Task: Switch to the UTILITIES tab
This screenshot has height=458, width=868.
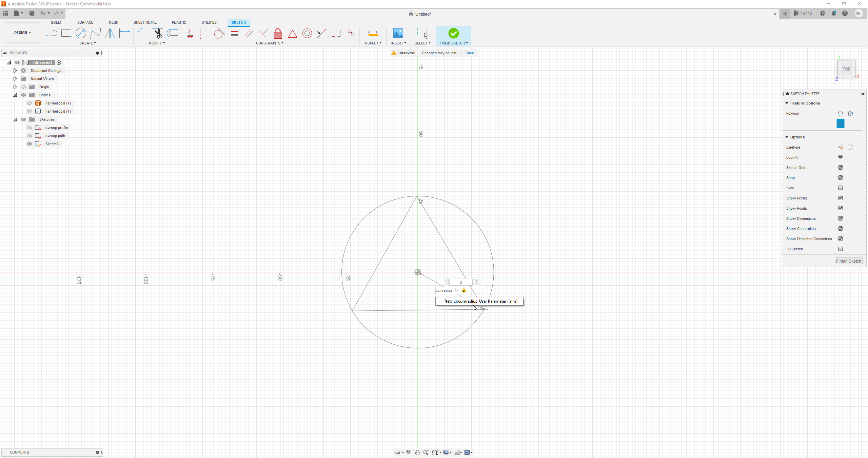Action: click(209, 22)
